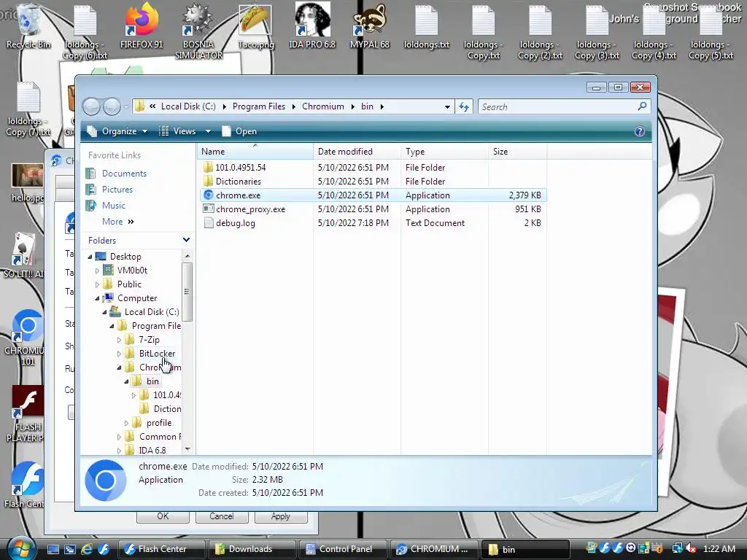Expand VM0b0t tree node

coord(97,271)
